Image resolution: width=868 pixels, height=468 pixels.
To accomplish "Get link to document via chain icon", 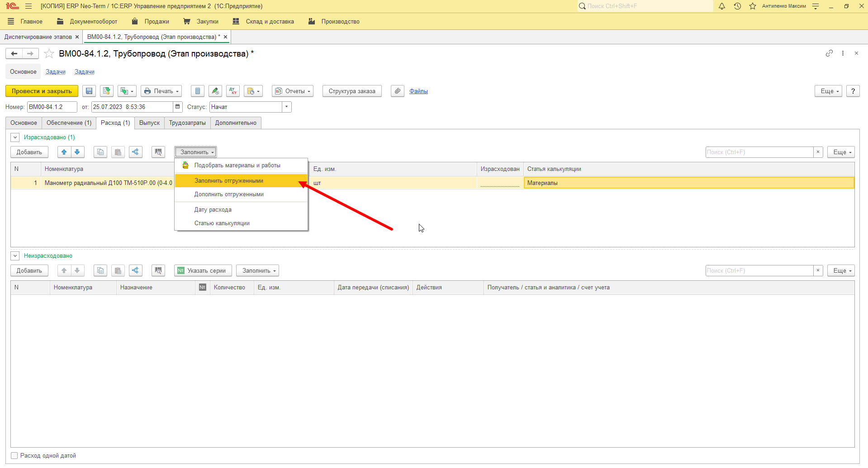I will pyautogui.click(x=829, y=53).
